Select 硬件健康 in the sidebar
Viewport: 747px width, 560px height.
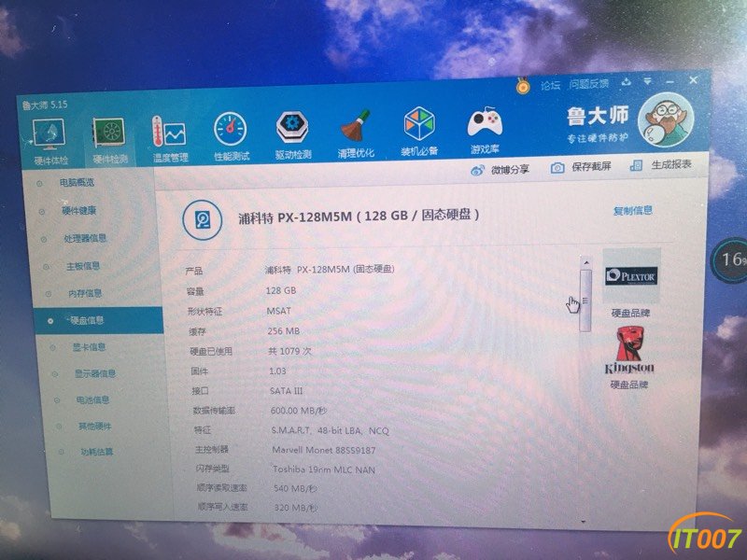point(78,210)
